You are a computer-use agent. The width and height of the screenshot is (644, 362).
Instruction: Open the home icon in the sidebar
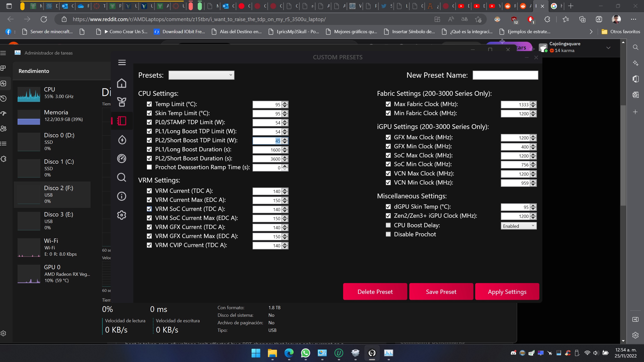(122, 83)
